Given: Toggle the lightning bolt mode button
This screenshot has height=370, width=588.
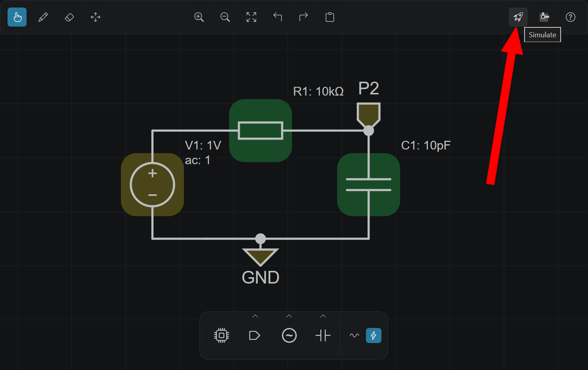Looking at the screenshot, I should click(373, 335).
